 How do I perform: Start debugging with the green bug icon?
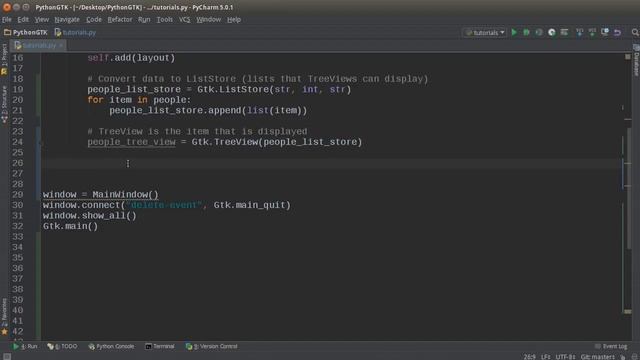[x=527, y=32]
